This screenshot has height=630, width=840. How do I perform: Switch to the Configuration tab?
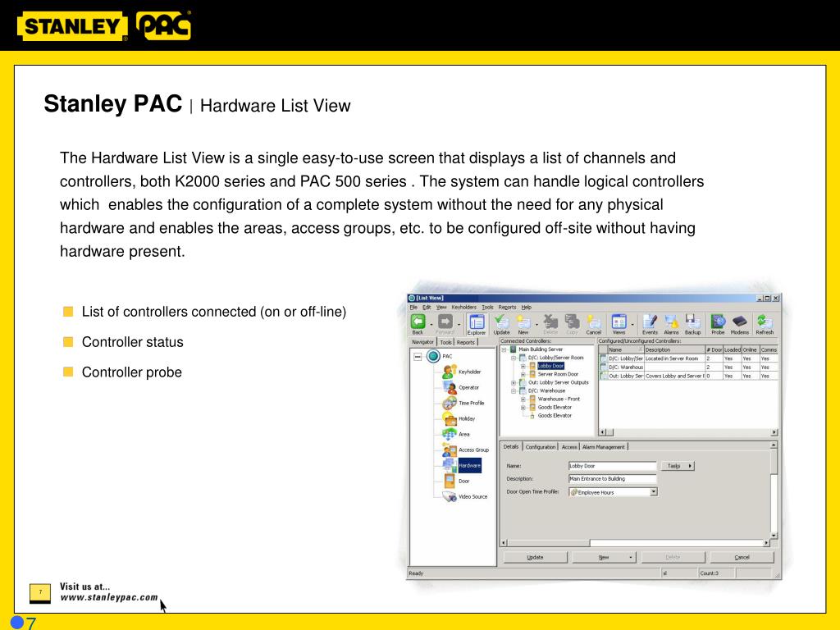click(540, 447)
